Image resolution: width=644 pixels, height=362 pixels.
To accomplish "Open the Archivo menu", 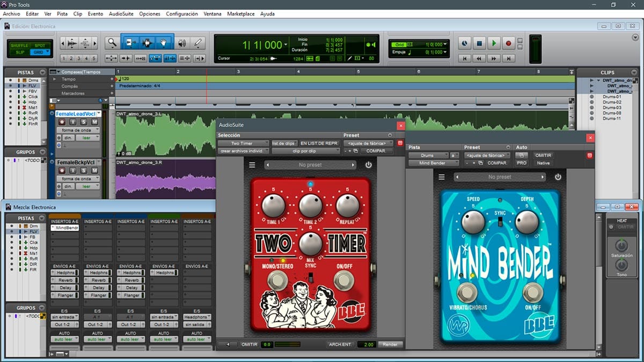I will [11, 14].
